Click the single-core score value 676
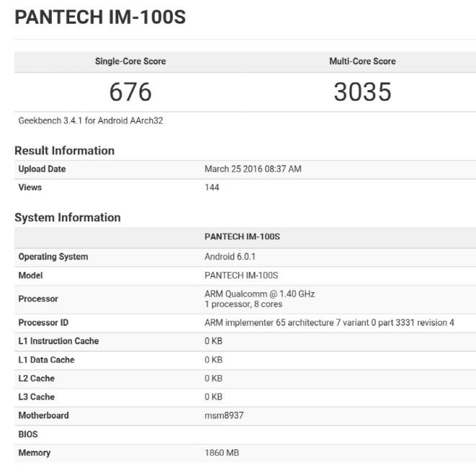The width and height of the screenshot is (476, 468). point(131,92)
